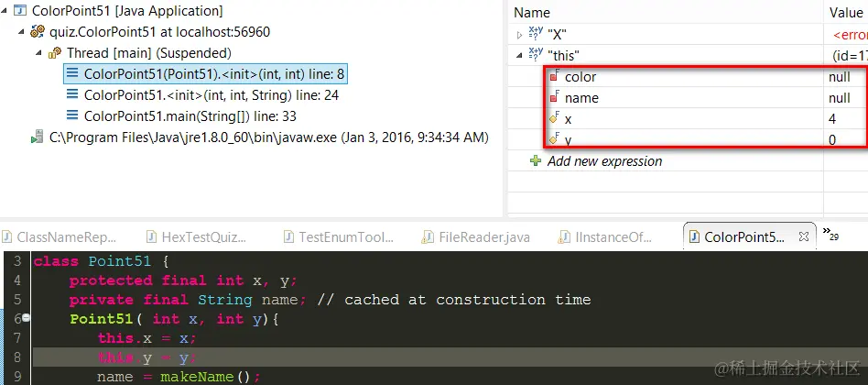Screen dimensions: 868x385
Task: Select ColorPoint51.main line 33 stack frame
Action: pos(190,115)
